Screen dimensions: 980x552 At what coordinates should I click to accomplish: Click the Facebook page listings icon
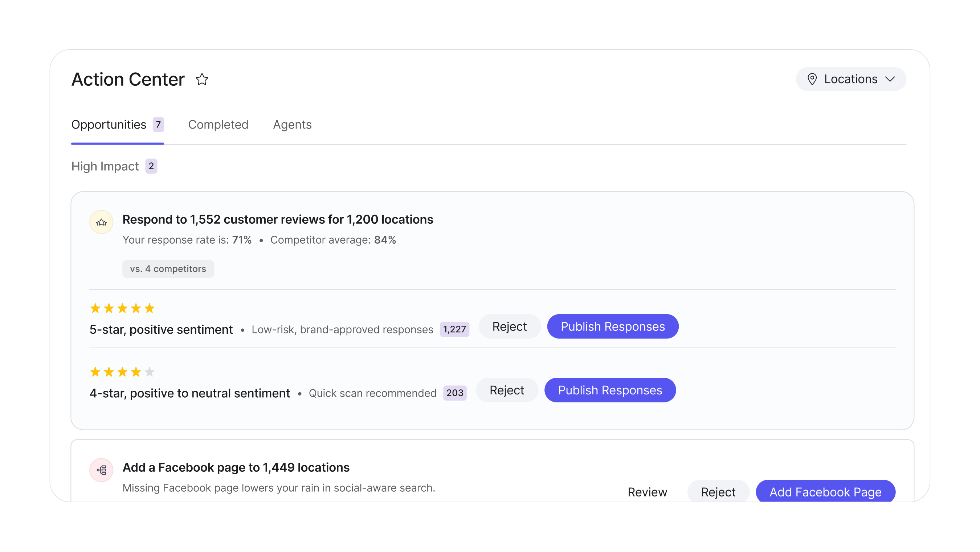[101, 470]
